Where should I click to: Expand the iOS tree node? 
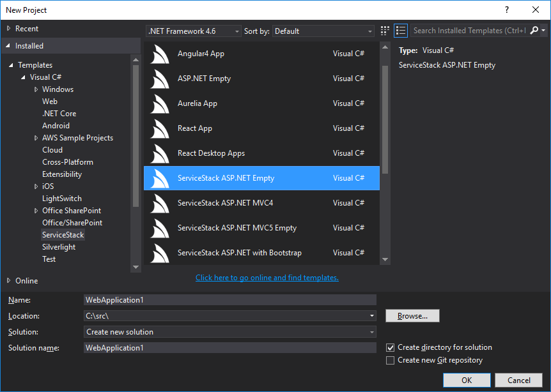pos(36,186)
